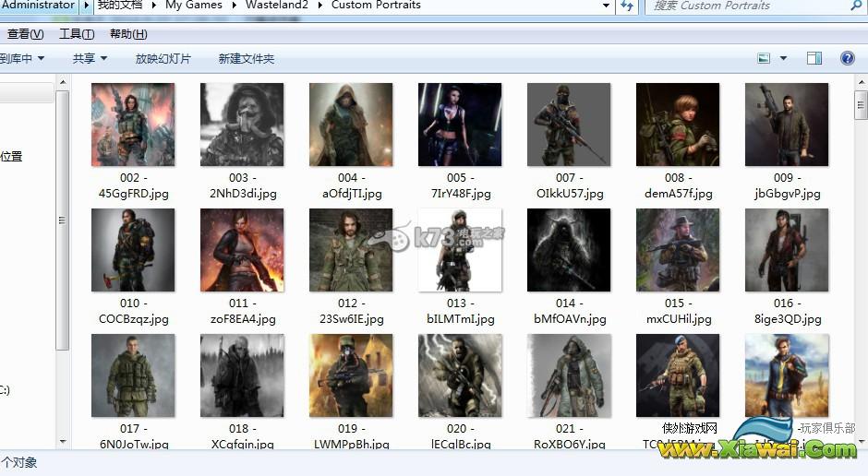Expand the 到库中 dropdown
This screenshot has height=476, width=868.
[x=22, y=59]
